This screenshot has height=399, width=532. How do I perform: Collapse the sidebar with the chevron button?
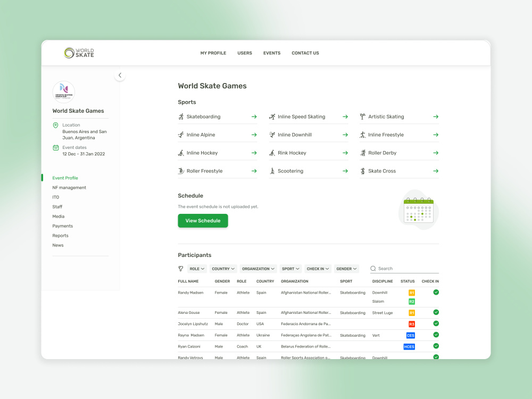pos(120,76)
